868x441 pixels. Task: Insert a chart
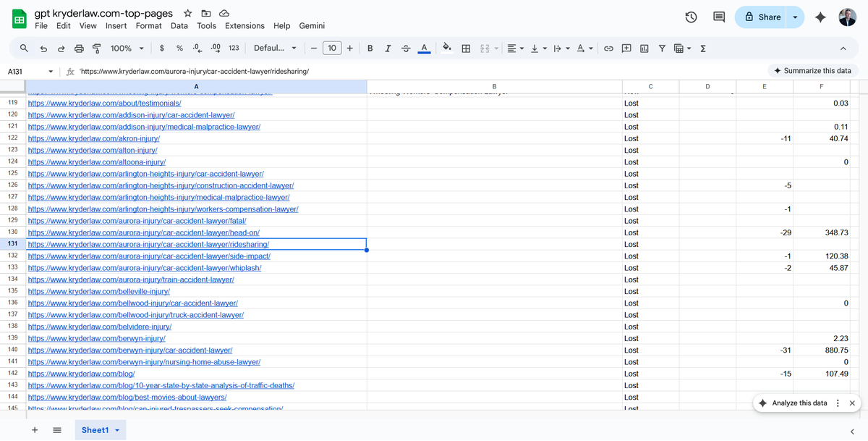644,49
